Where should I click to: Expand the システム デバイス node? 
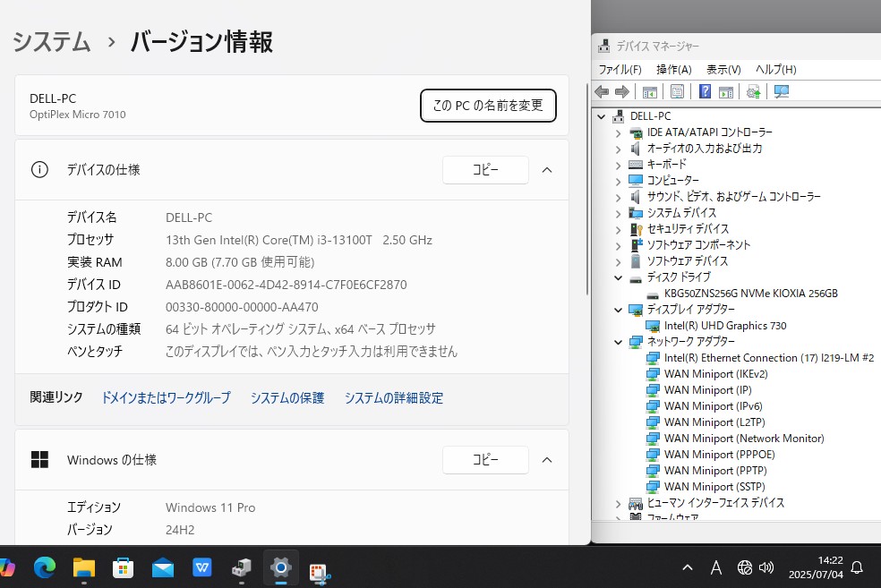point(618,213)
